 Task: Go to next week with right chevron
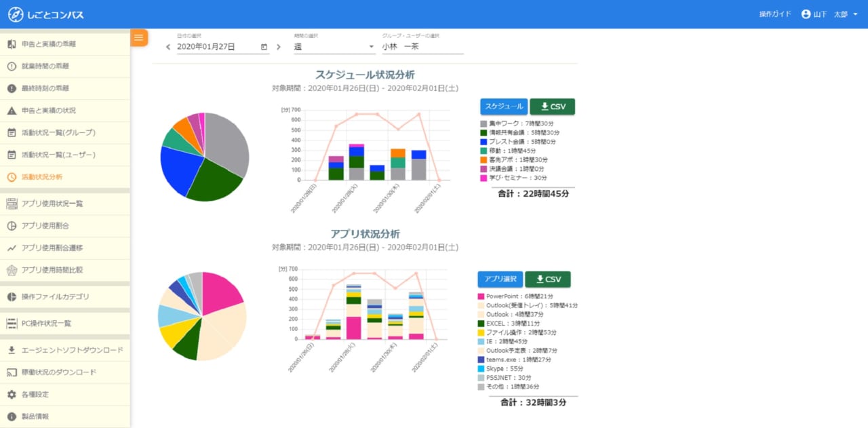pos(278,47)
